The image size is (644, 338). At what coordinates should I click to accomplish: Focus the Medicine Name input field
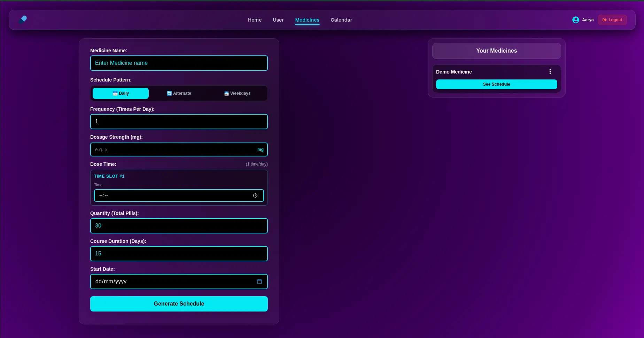pyautogui.click(x=179, y=63)
